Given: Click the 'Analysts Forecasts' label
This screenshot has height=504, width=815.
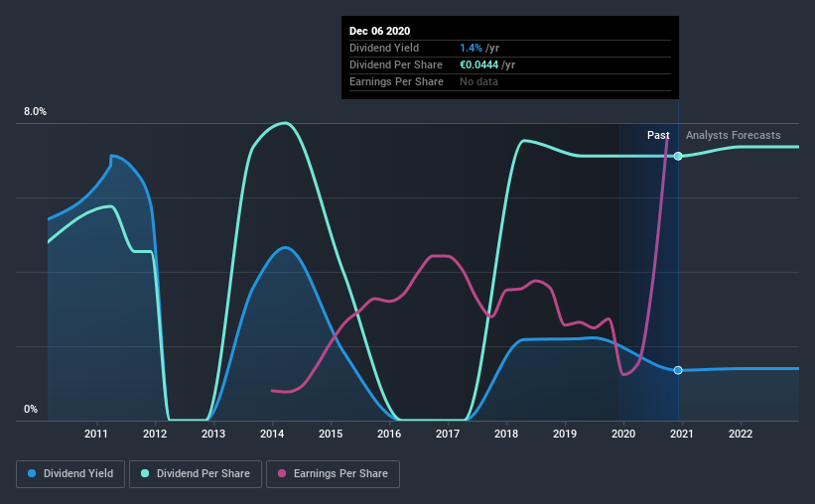Looking at the screenshot, I should point(733,135).
